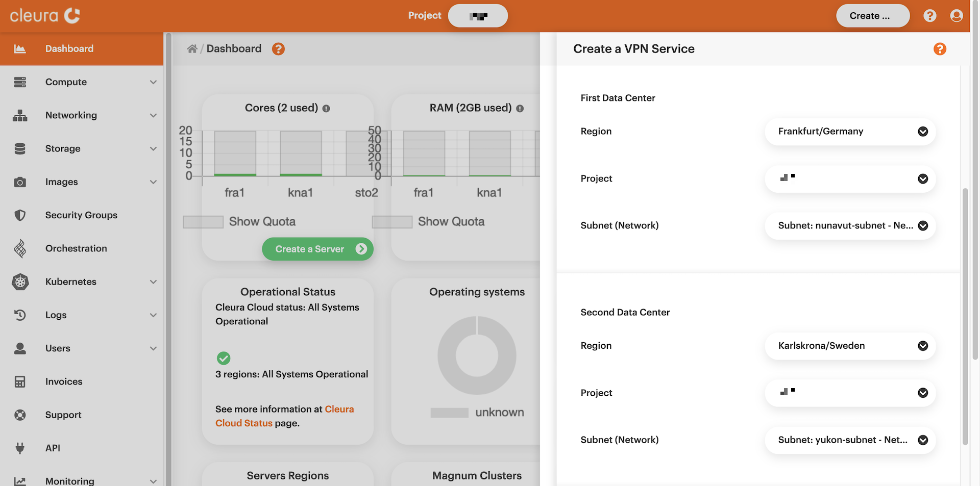Click the Kubernetes wheel icon
The height and width of the screenshot is (486, 980).
20,282
